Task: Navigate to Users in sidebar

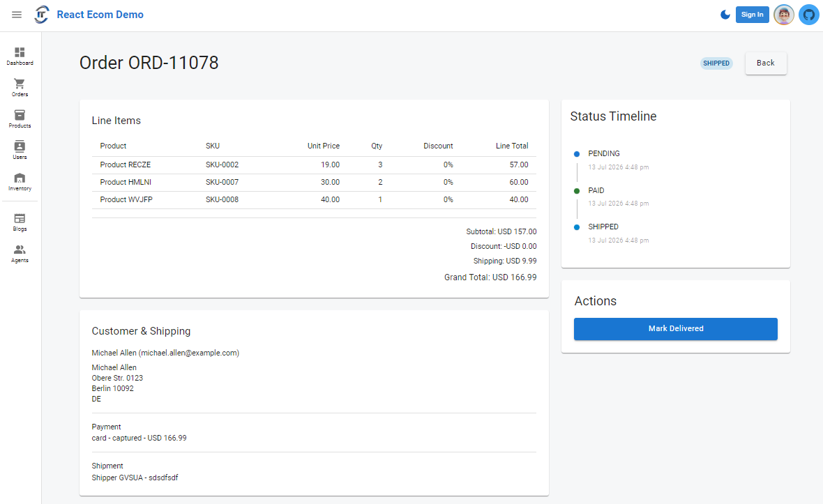Action: [x=20, y=151]
